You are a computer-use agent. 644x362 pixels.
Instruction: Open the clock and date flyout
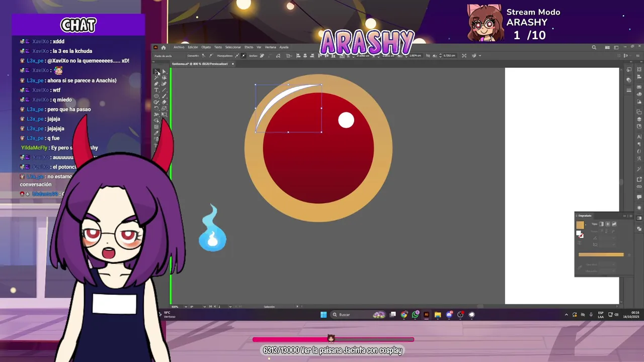(630, 315)
